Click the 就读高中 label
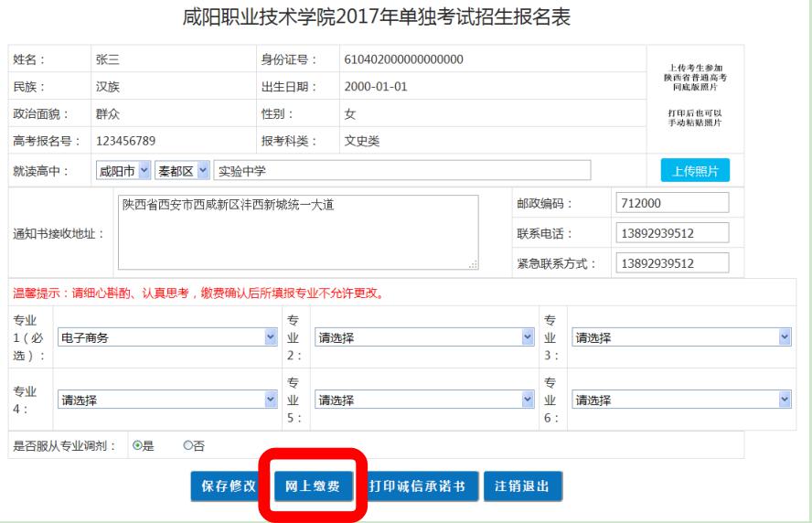The image size is (812, 523). pyautogui.click(x=40, y=170)
